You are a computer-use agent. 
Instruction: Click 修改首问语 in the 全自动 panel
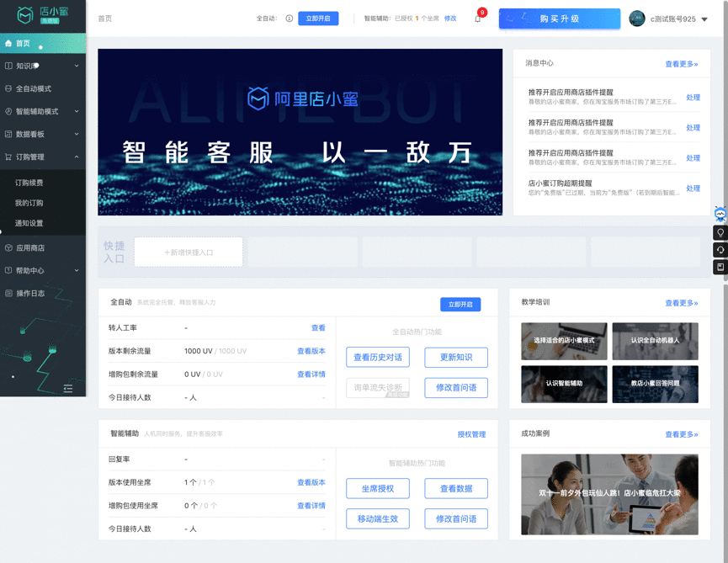(x=456, y=388)
